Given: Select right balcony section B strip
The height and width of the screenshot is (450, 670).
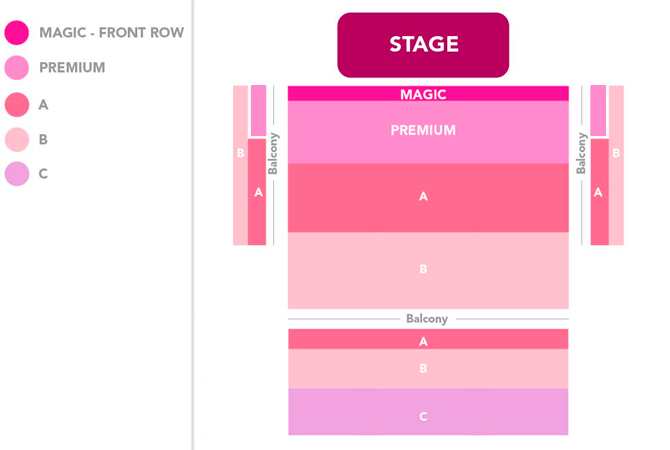Looking at the screenshot, I should (x=616, y=165).
